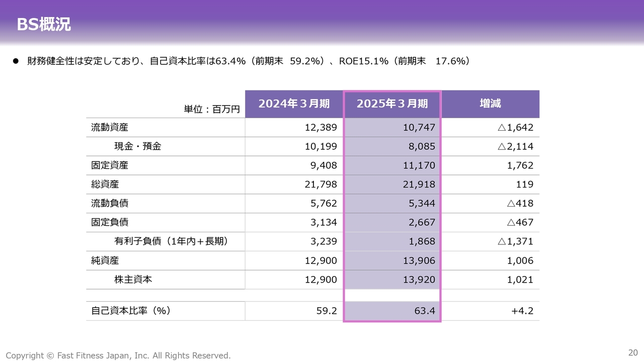
Task: Click the 2024 value 12,900 for 純資産
Action: [x=321, y=260]
